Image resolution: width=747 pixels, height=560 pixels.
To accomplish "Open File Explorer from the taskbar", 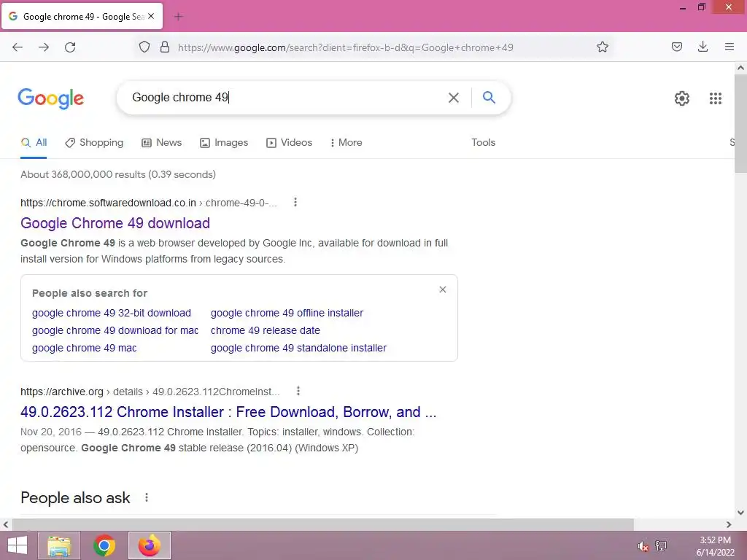I will (59, 545).
